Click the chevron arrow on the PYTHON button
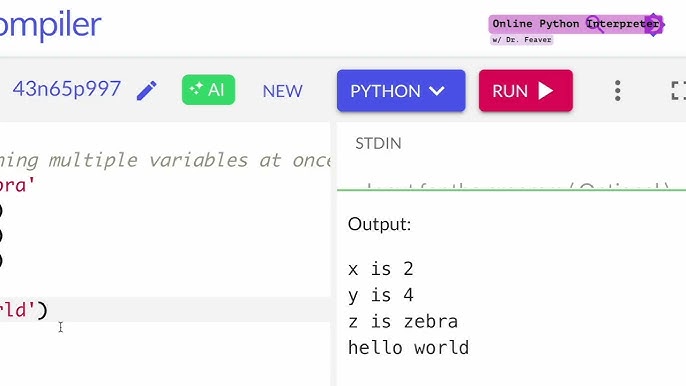This screenshot has width=686, height=386. point(437,91)
